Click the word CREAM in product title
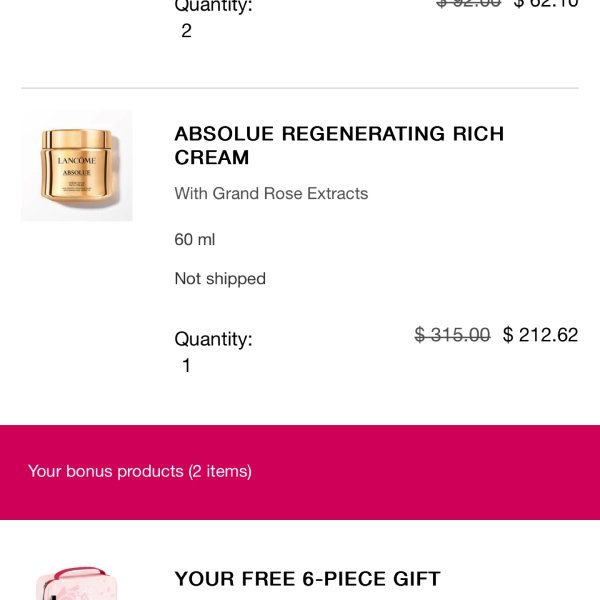The image size is (600, 600). click(212, 157)
